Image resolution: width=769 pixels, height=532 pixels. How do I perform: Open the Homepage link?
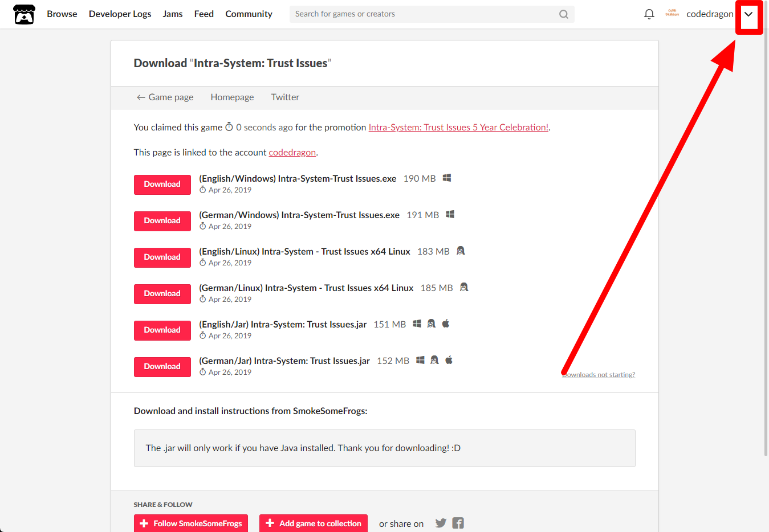click(232, 97)
